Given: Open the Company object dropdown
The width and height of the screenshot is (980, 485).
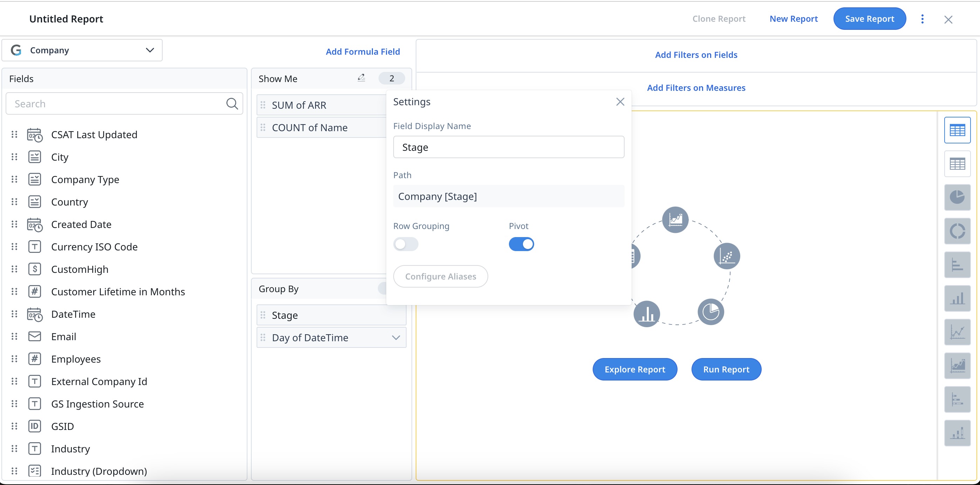Looking at the screenshot, I should (82, 50).
